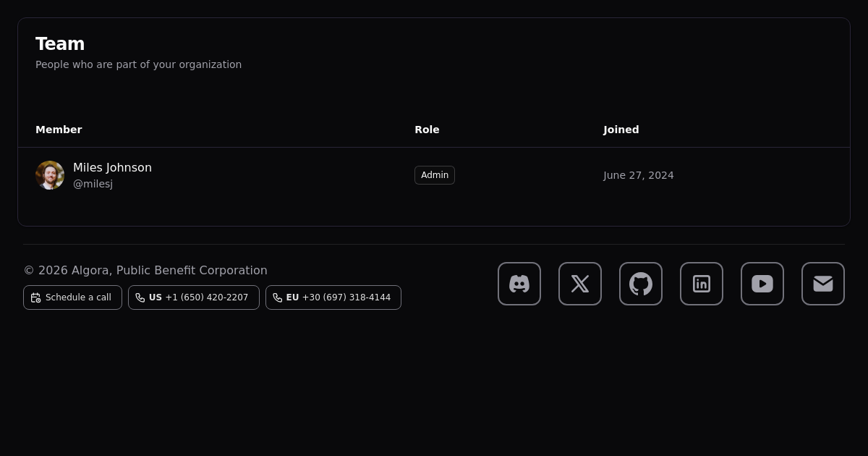Open the Discord community link
This screenshot has height=456, width=868.
pos(519,284)
